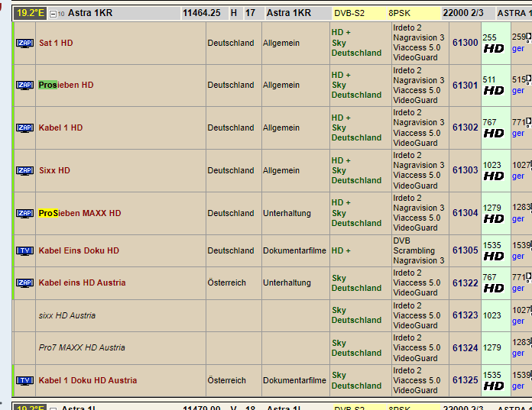Collapse the Astra 1KR 11464.25 transponder
The width and height of the screenshot is (532, 410).
coord(53,14)
